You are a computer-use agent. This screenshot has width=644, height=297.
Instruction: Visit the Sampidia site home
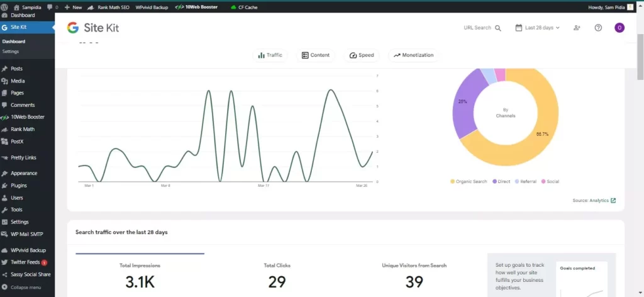28,7
